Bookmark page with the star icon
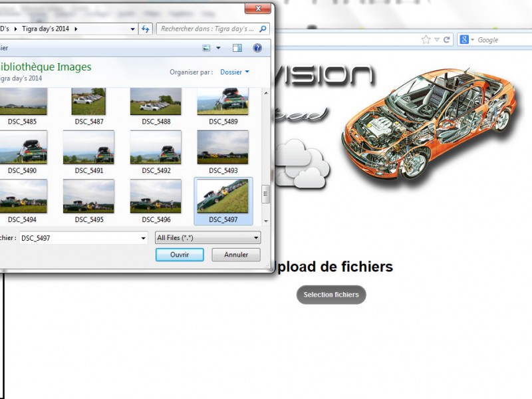This screenshot has width=532, height=399. click(426, 40)
